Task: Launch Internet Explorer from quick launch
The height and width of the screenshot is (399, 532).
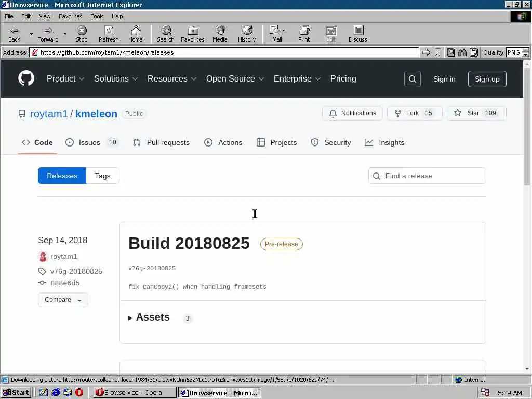Action: click(x=56, y=393)
